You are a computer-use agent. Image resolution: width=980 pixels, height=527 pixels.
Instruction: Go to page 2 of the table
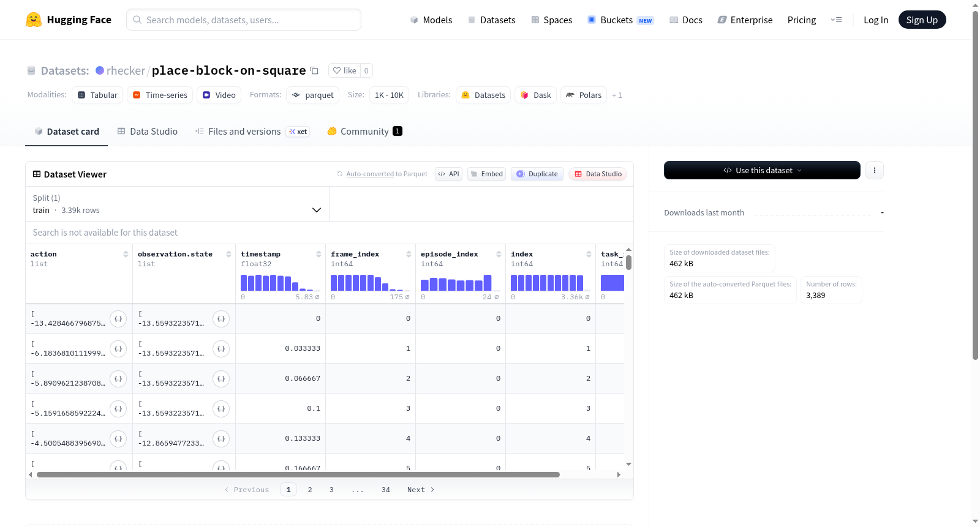click(x=310, y=490)
